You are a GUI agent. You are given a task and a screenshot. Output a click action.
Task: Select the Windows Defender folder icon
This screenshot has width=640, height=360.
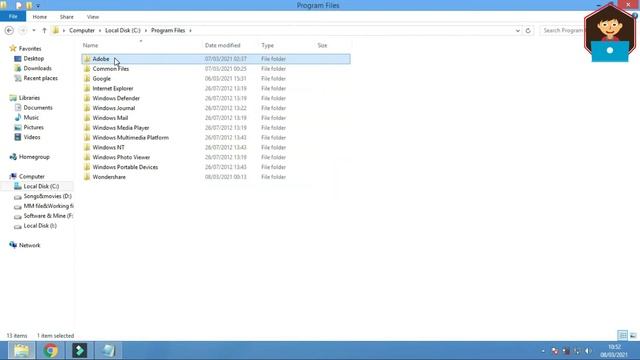(x=87, y=98)
